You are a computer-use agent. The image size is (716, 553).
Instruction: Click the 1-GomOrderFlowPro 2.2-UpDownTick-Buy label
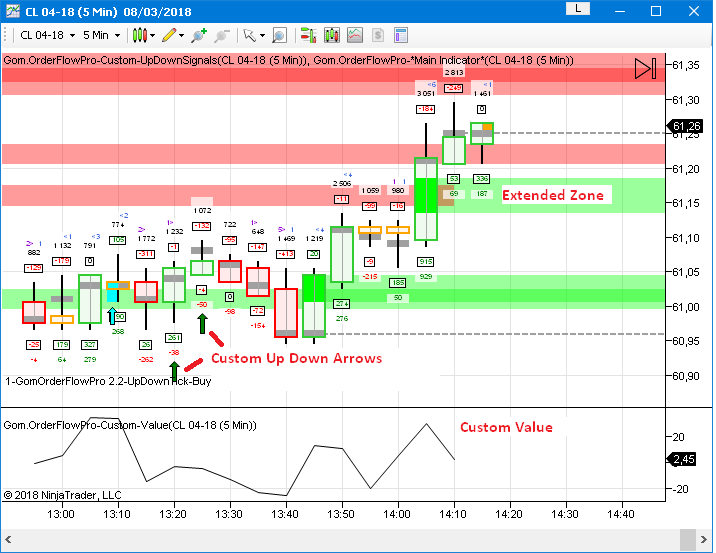click(108, 381)
